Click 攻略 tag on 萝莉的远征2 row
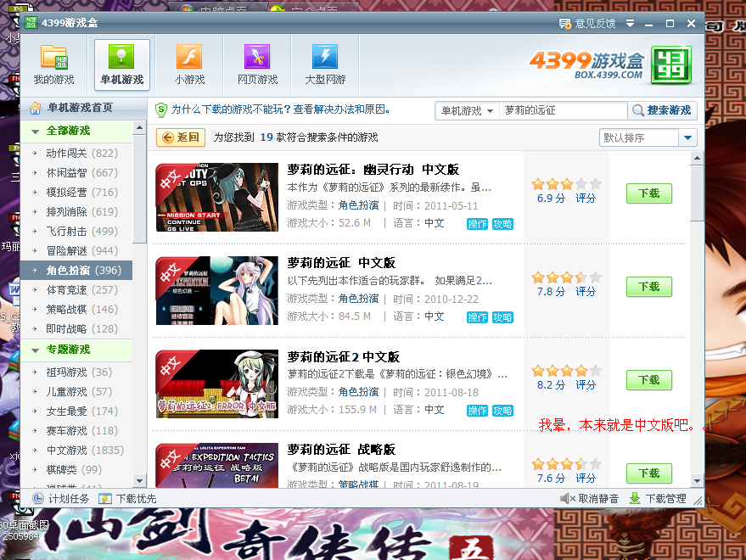Image resolution: width=746 pixels, height=560 pixels. (x=502, y=411)
